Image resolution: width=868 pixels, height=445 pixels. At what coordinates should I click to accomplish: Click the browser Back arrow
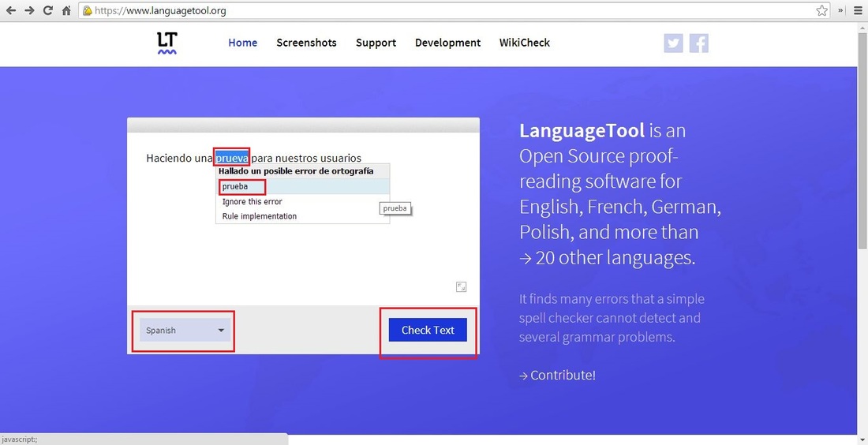[10, 10]
